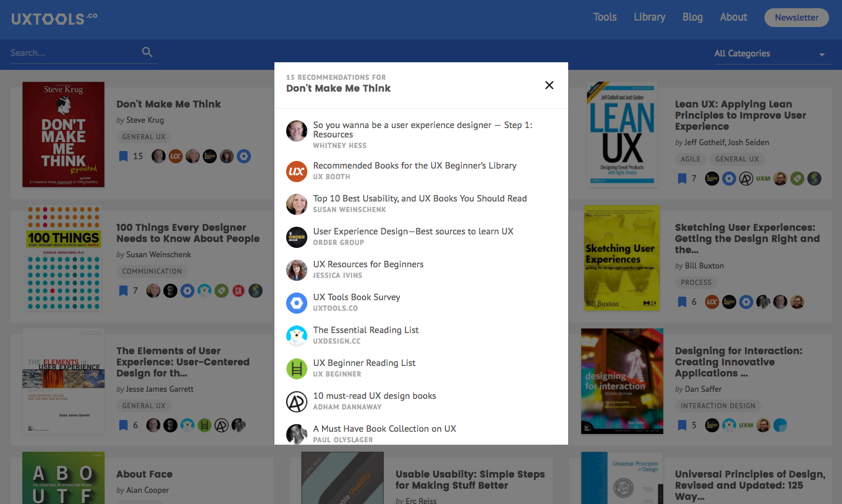842x504 pixels.
Task: Click UX Beginner green ladder icon
Action: (x=297, y=369)
